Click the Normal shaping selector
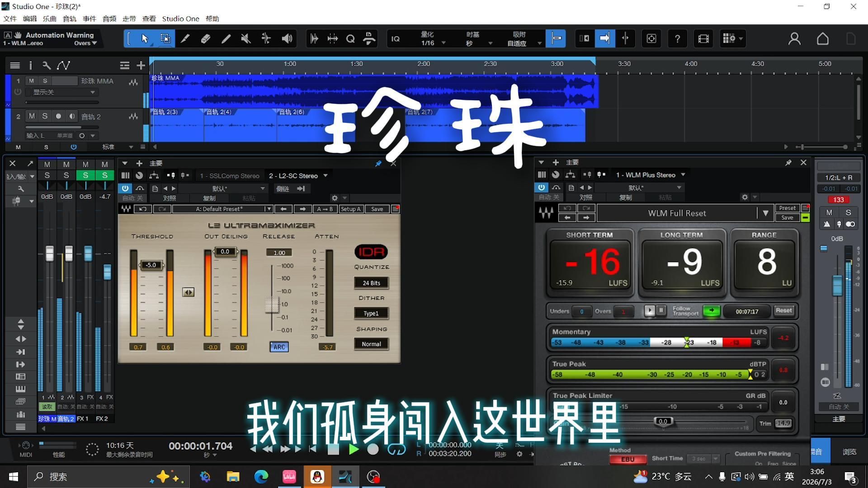 tap(371, 344)
